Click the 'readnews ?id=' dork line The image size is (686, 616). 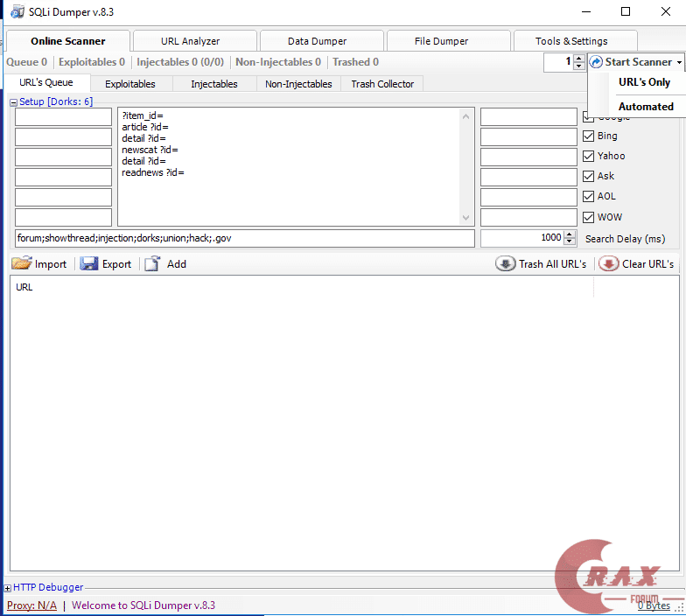pos(152,172)
